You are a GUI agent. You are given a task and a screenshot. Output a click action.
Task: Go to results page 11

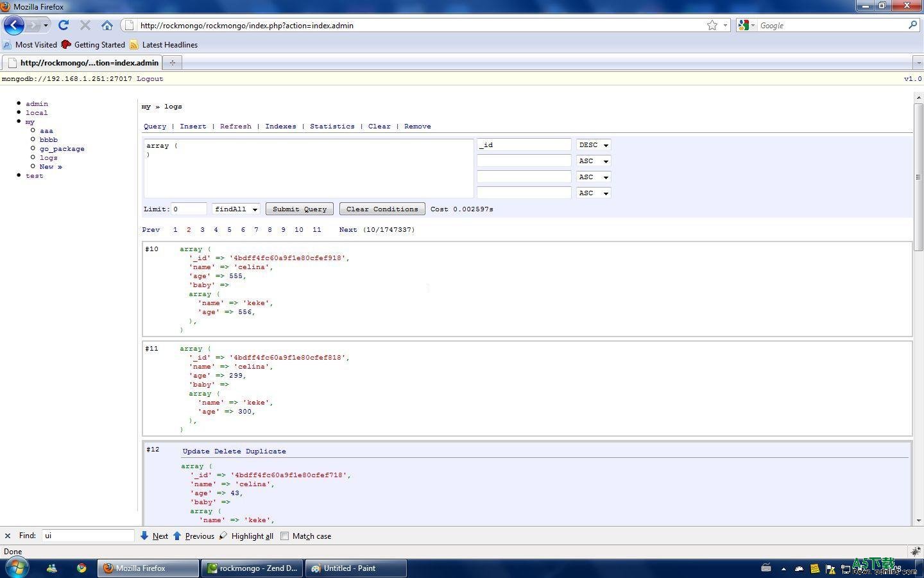pyautogui.click(x=317, y=229)
